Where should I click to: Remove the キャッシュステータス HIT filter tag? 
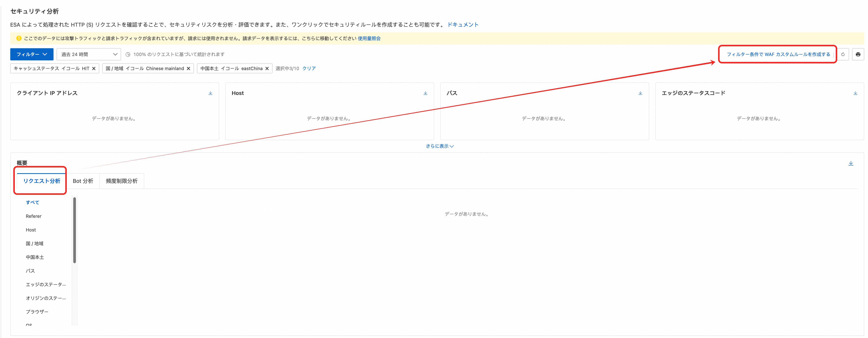pos(94,69)
